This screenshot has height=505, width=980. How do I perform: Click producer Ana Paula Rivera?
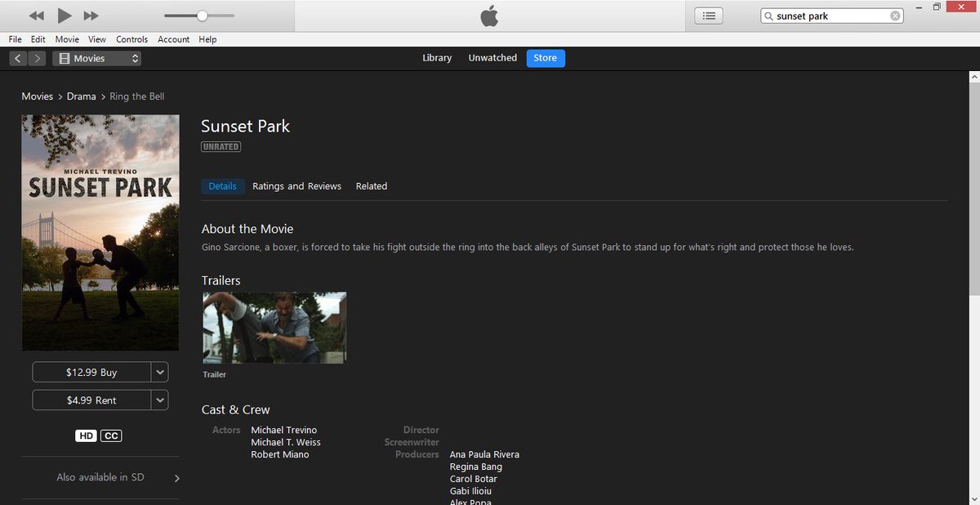[x=484, y=454]
